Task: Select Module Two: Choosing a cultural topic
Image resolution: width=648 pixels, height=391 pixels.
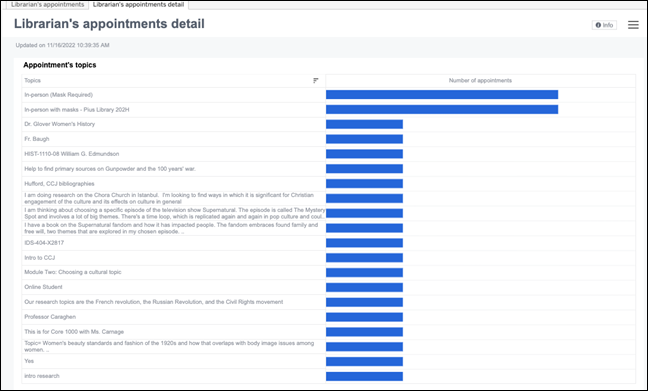Action: pos(73,272)
